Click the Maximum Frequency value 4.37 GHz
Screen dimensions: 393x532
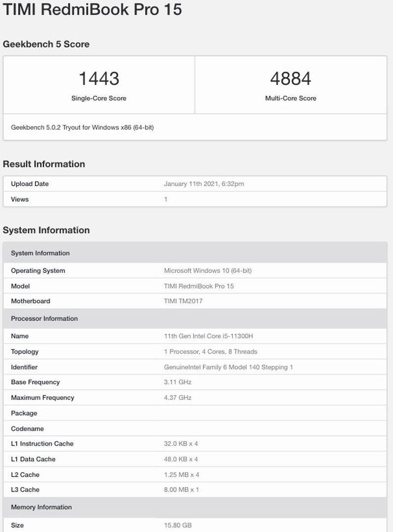[178, 398]
